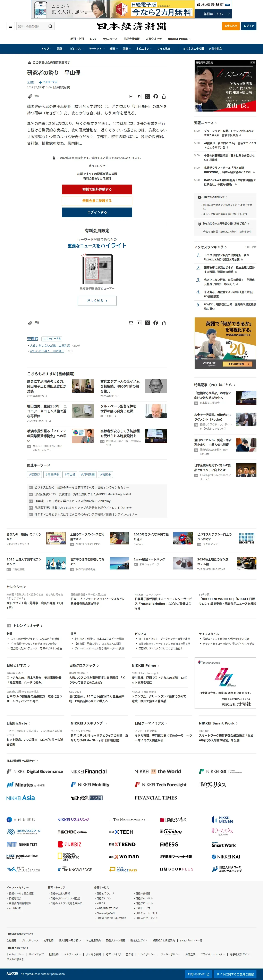Expand the 経済 navigation dropdown
The height and width of the screenshot is (980, 263).
pyautogui.click(x=114, y=49)
